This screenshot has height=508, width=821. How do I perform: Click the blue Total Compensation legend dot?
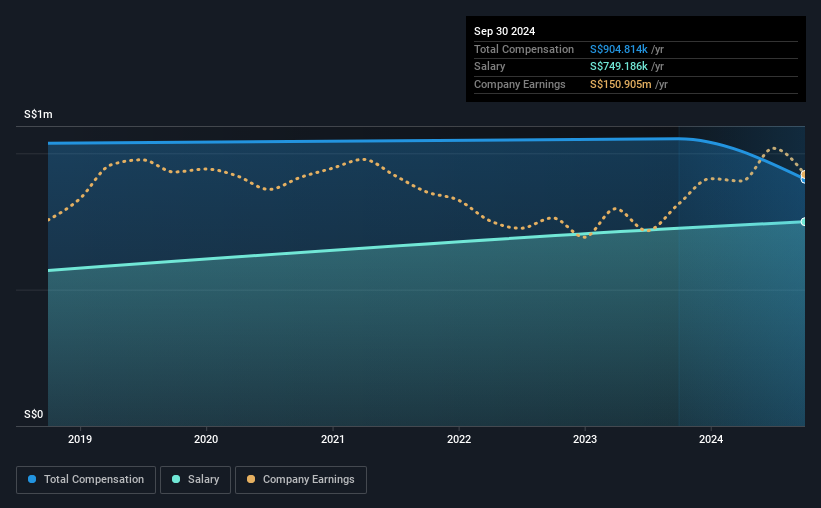coord(32,479)
